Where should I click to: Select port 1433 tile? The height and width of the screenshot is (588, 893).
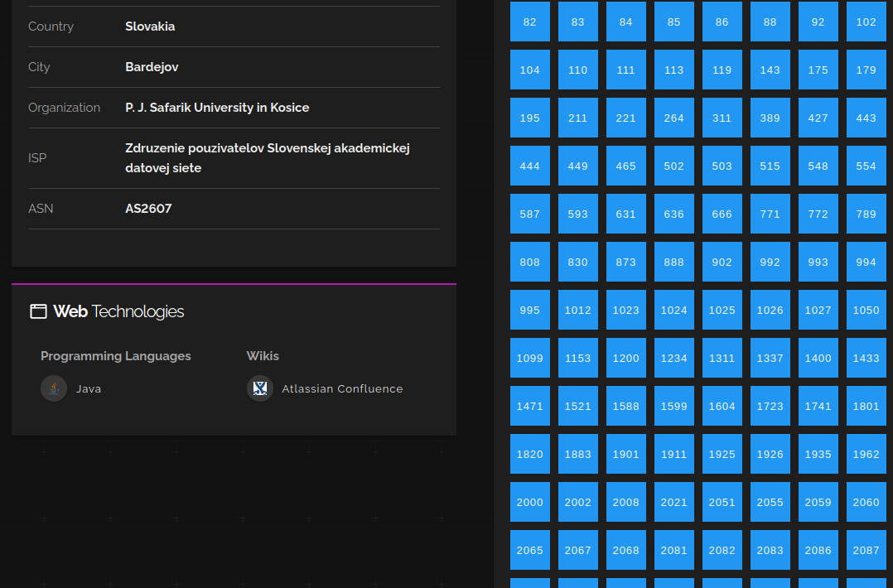pyautogui.click(x=866, y=358)
